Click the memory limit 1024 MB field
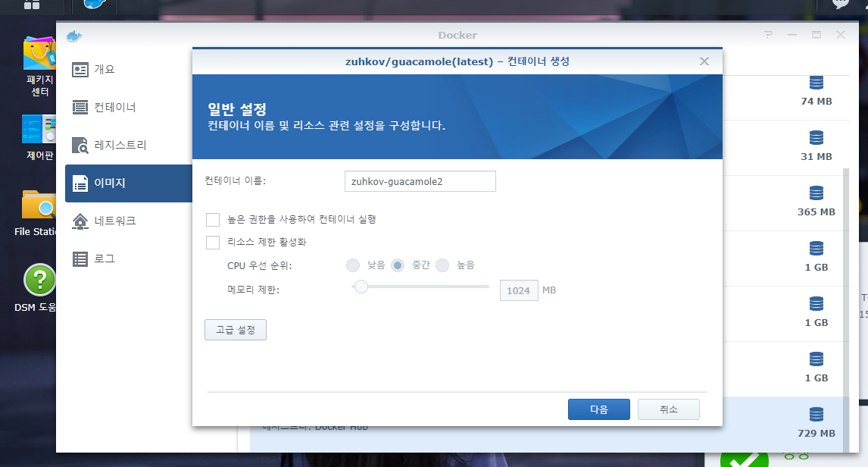The width and height of the screenshot is (868, 467). click(519, 290)
